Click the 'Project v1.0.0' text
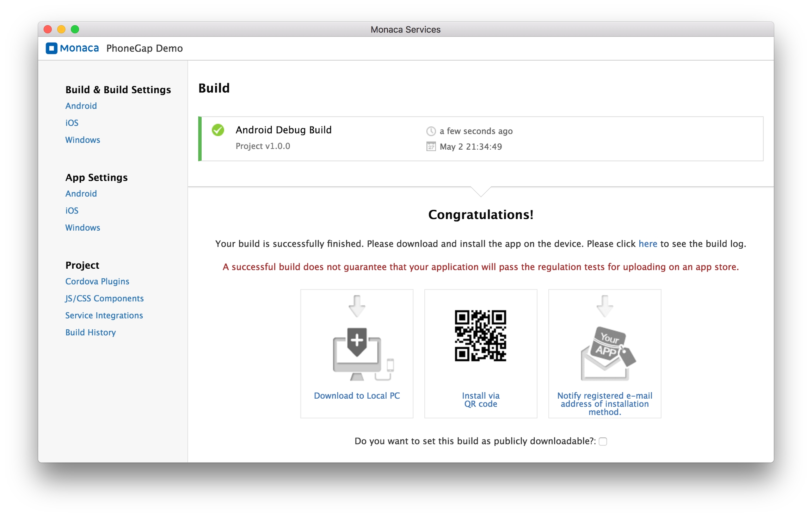This screenshot has height=517, width=812. tap(263, 146)
